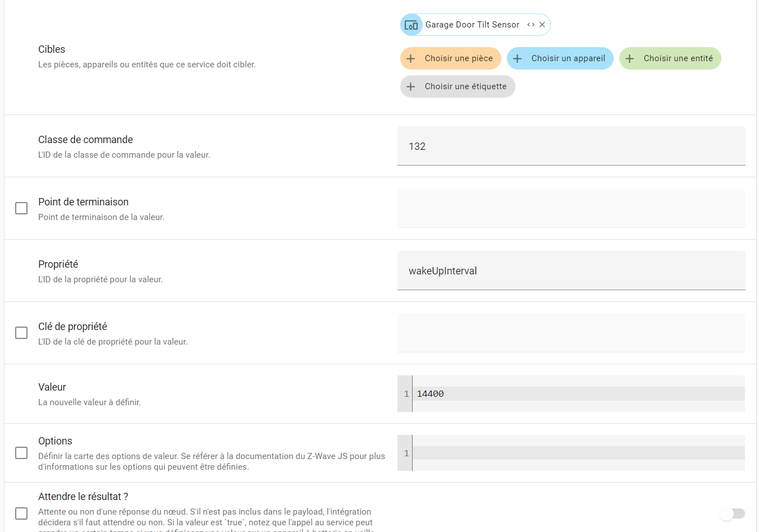Check the Clé de propriété checkbox
The width and height of the screenshot is (759, 532).
pos(21,333)
